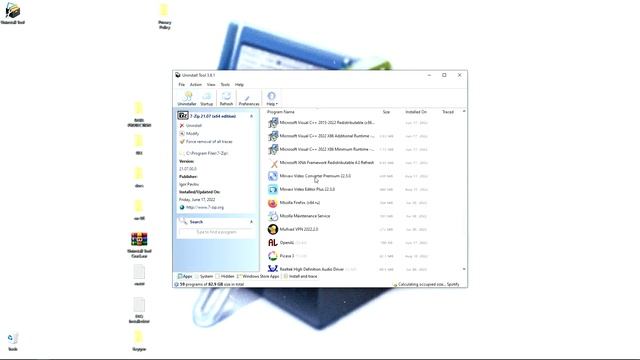Switch to the Windows Store Apps tab
Screen dimensions: 640x360
[258, 276]
